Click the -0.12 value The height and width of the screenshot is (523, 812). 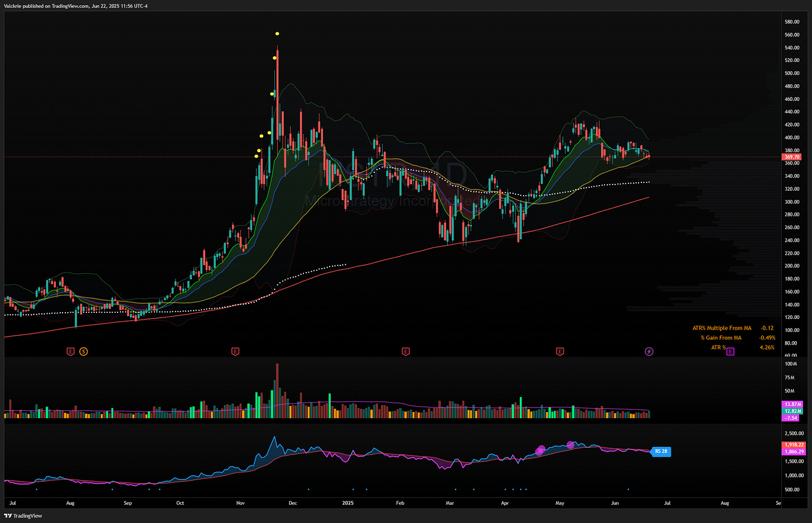(767, 328)
